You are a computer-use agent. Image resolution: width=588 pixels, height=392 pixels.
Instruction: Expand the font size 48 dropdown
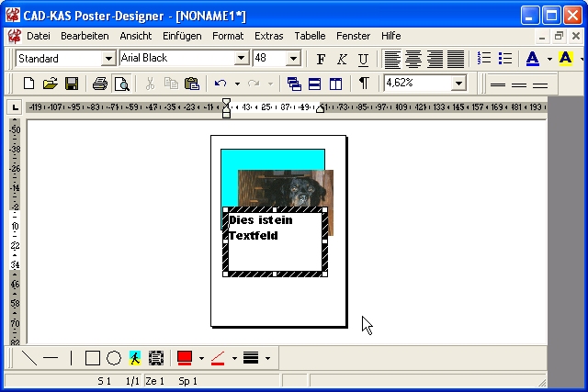[293, 59]
